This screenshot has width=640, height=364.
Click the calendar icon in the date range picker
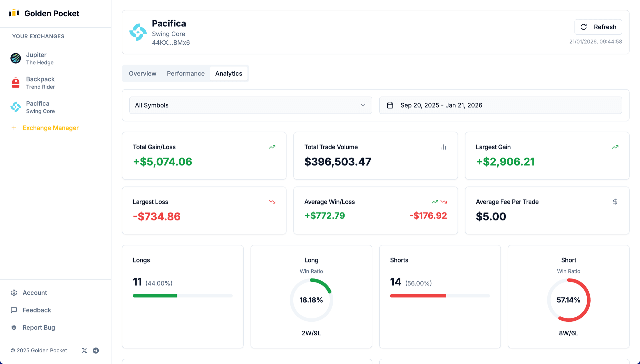tap(390, 105)
